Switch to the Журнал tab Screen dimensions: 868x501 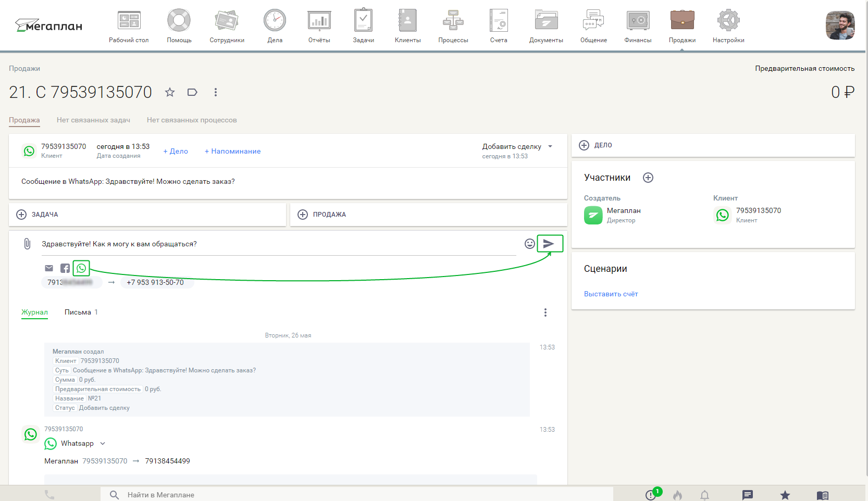pos(34,312)
